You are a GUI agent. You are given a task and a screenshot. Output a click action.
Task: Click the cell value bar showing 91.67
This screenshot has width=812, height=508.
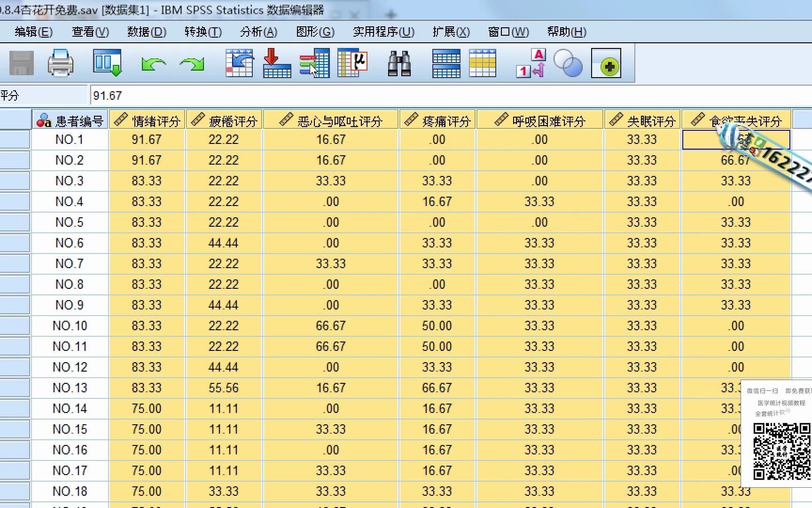[451, 95]
